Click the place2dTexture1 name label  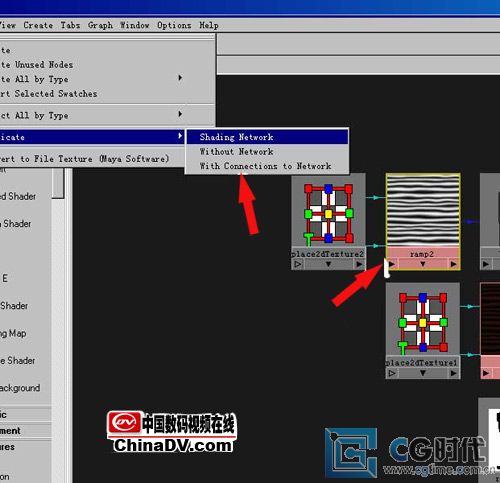click(421, 363)
